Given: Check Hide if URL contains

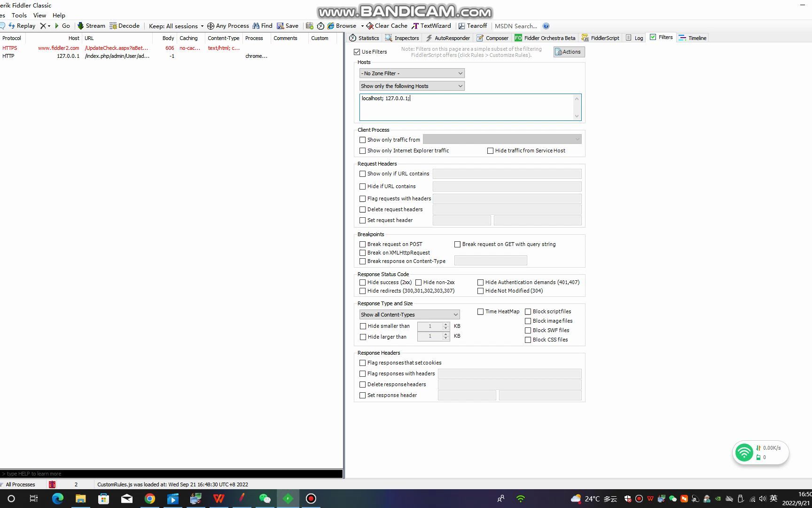Looking at the screenshot, I should tap(362, 186).
